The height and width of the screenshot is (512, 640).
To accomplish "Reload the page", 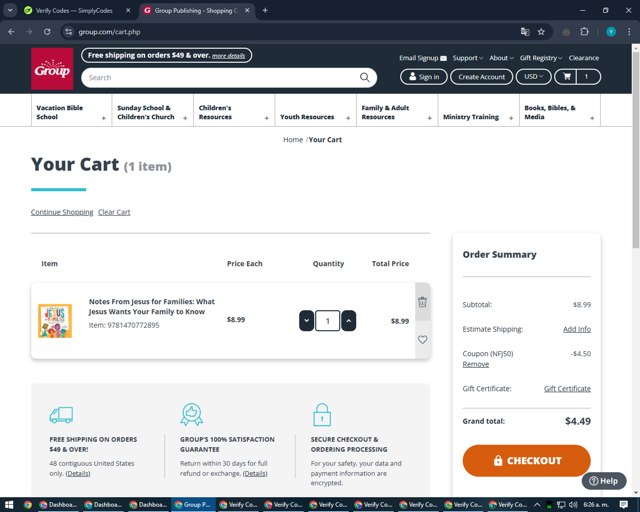I will 47,32.
